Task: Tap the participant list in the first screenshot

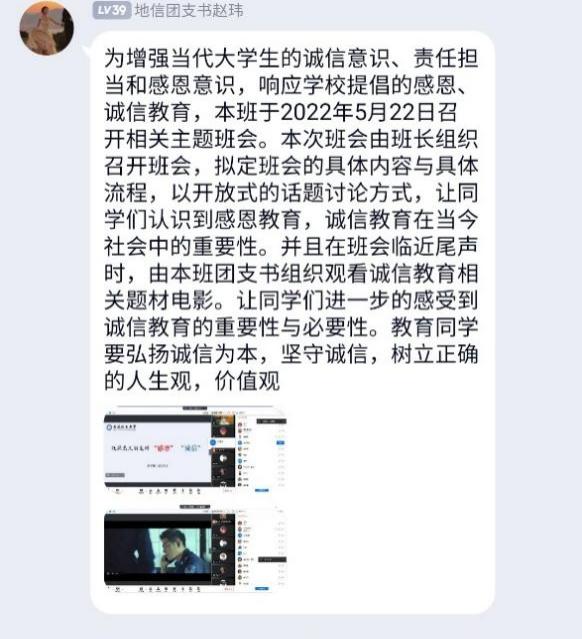Action: pyautogui.click(x=261, y=452)
